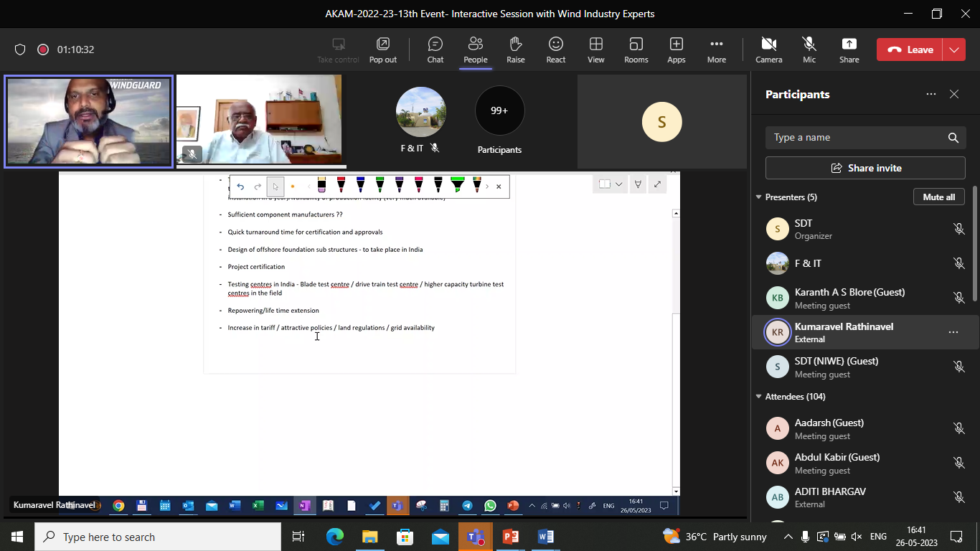The height and width of the screenshot is (551, 980).
Task: Open the Rooms breakout icon
Action: coord(636,50)
